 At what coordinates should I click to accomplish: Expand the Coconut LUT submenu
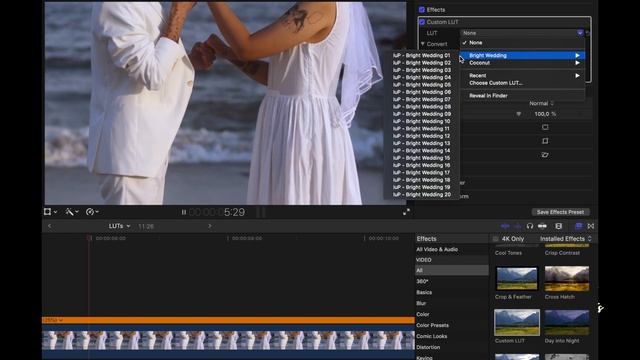[522, 63]
